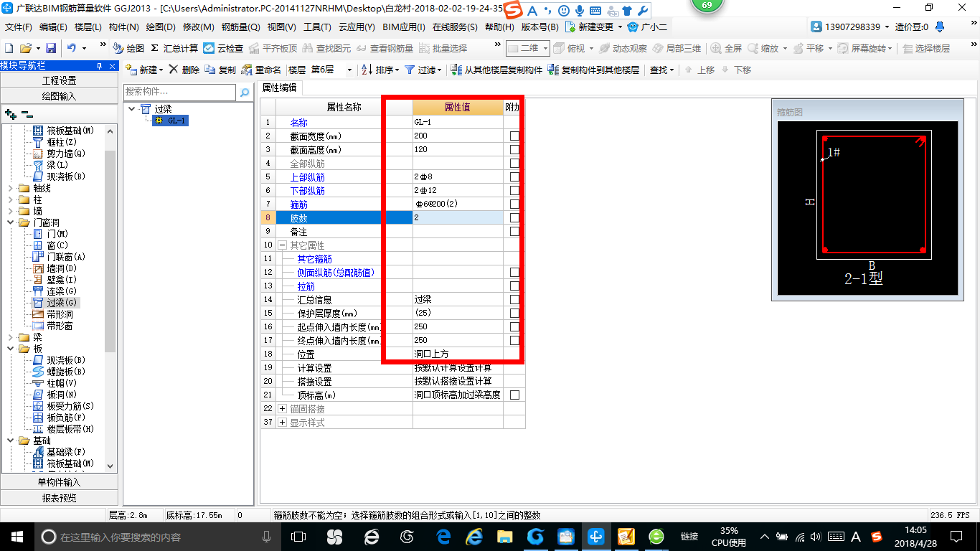
Task: Toggle checkbox for 截面高度(mm) row
Action: pos(514,150)
